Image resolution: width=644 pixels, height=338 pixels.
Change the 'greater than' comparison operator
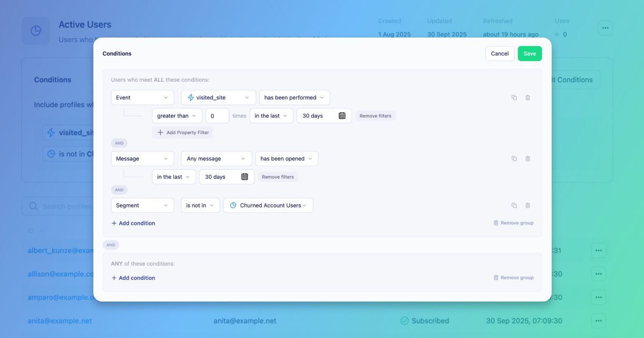click(x=177, y=116)
